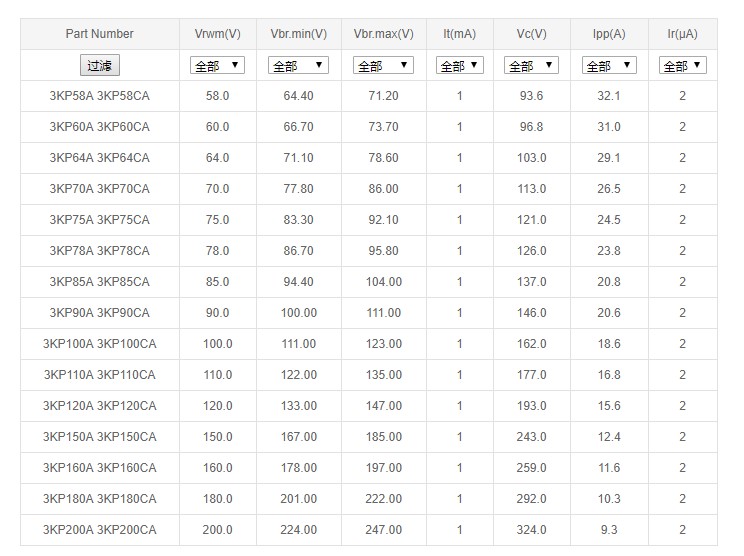
Task: Click the 3KP75A 3KP75CA part entry
Action: point(99,220)
